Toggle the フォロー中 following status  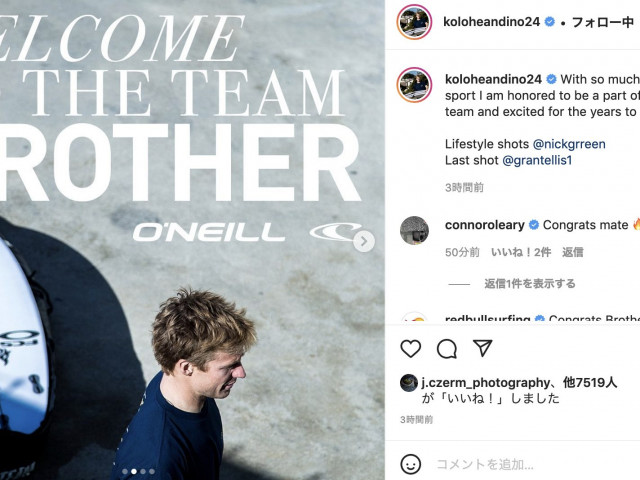[602, 22]
